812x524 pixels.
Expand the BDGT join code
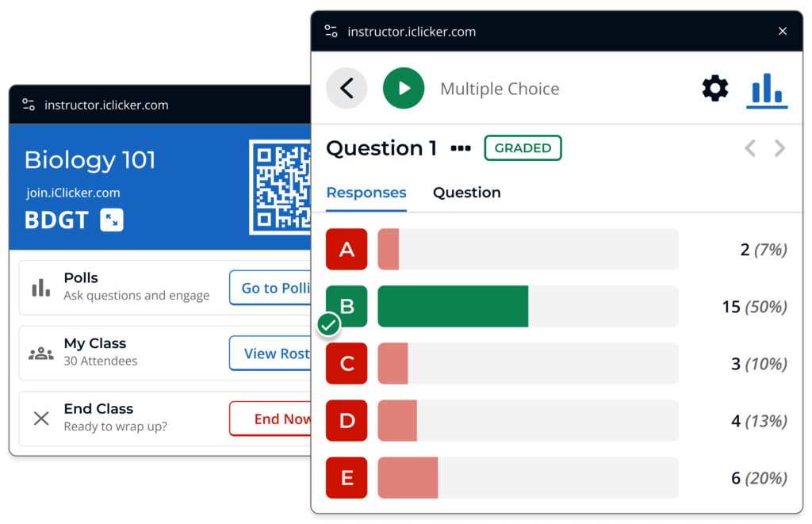click(112, 220)
